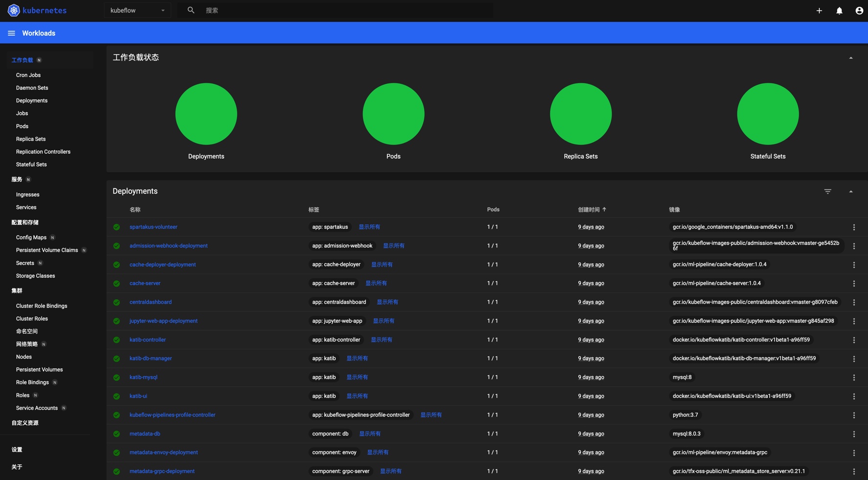Open the metadata-grpc-deployment link

[x=162, y=471]
